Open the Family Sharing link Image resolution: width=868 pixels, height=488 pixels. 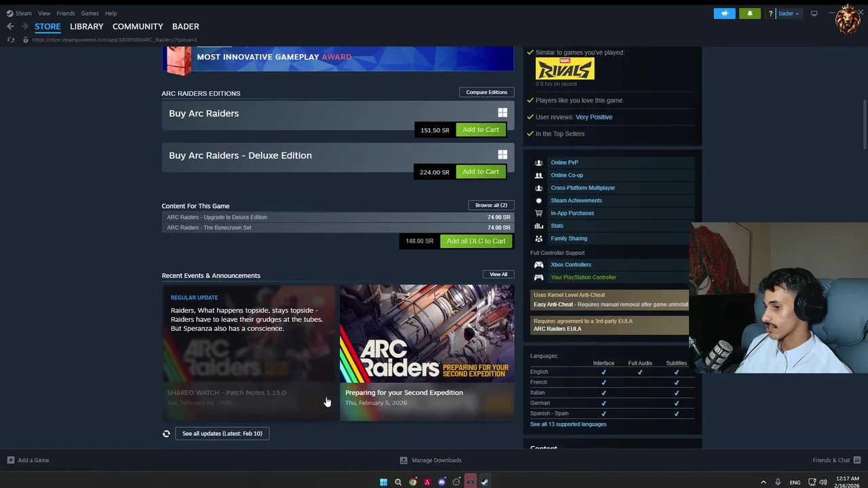click(x=569, y=239)
